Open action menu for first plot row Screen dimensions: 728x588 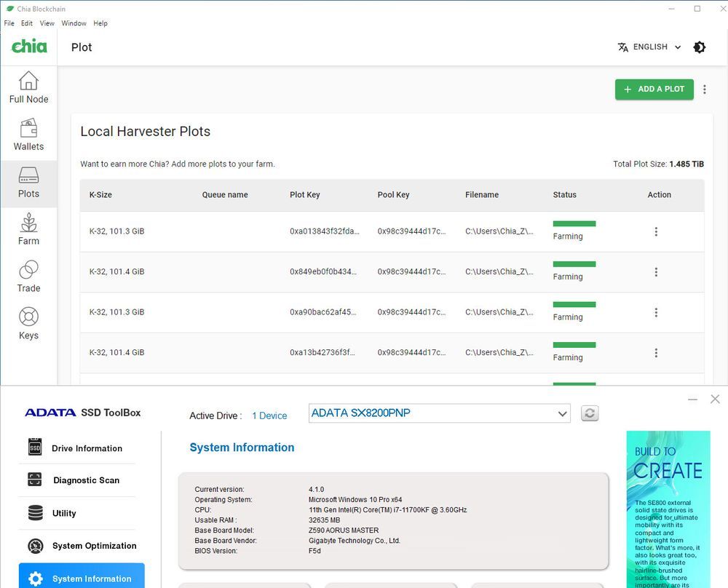[x=656, y=231]
